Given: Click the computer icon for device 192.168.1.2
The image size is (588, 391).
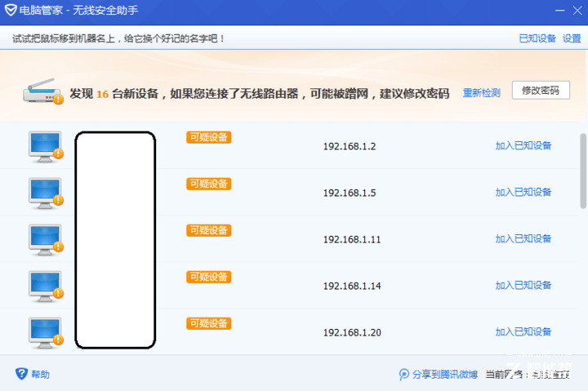Looking at the screenshot, I should pyautogui.click(x=45, y=145).
